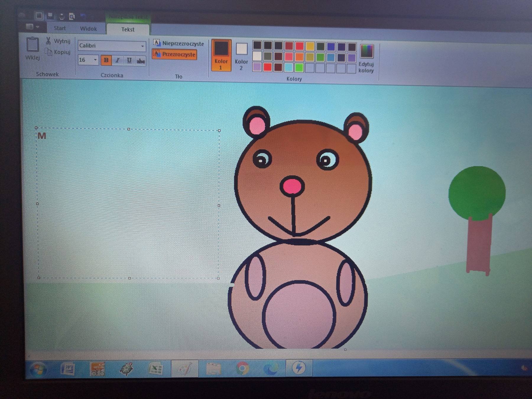Screen dimensions: 532x399
Task: Click the save icon in the quick access toolbar
Action: pyautogui.click(x=50, y=16)
